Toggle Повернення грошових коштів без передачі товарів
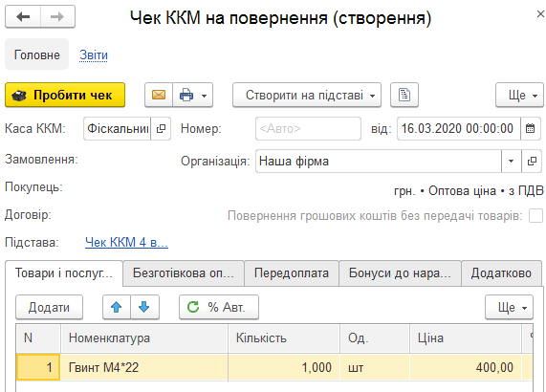Screen dimensions: 546x392 [535, 215]
